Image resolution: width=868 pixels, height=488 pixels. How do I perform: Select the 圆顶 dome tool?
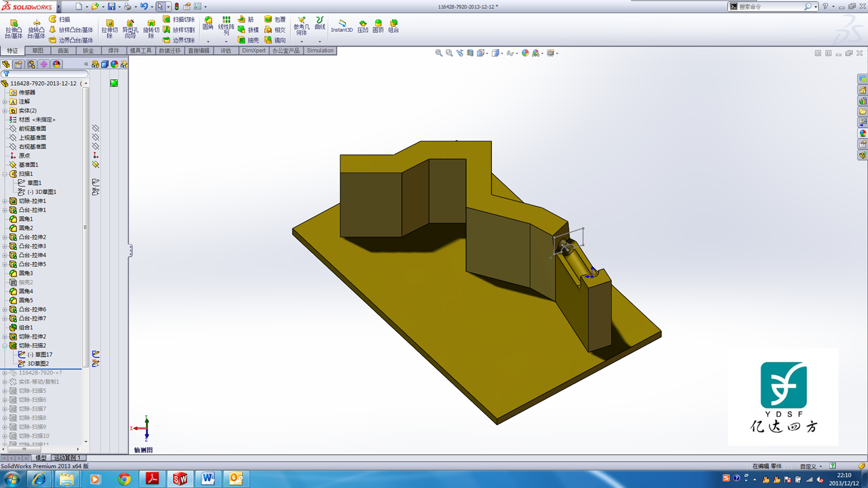378,26
